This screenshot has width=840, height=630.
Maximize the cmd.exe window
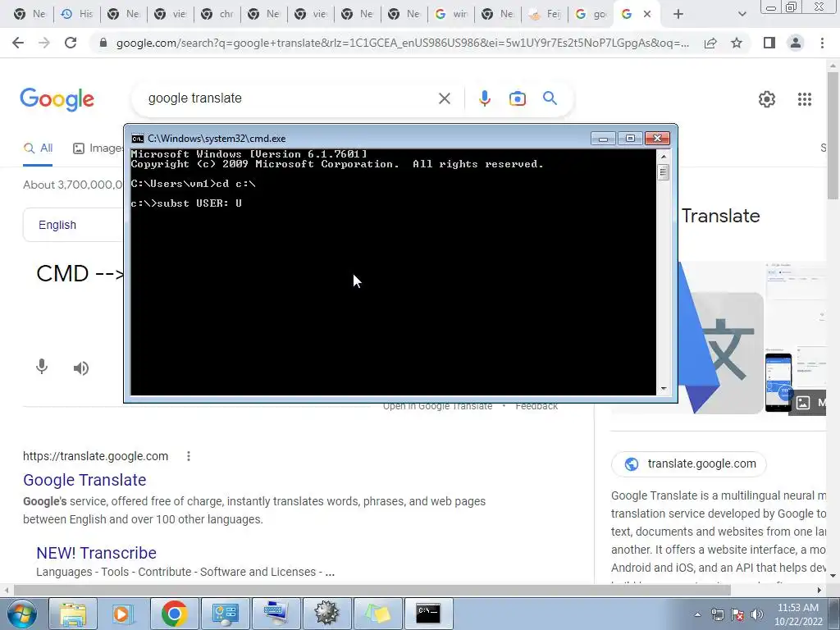click(x=630, y=139)
